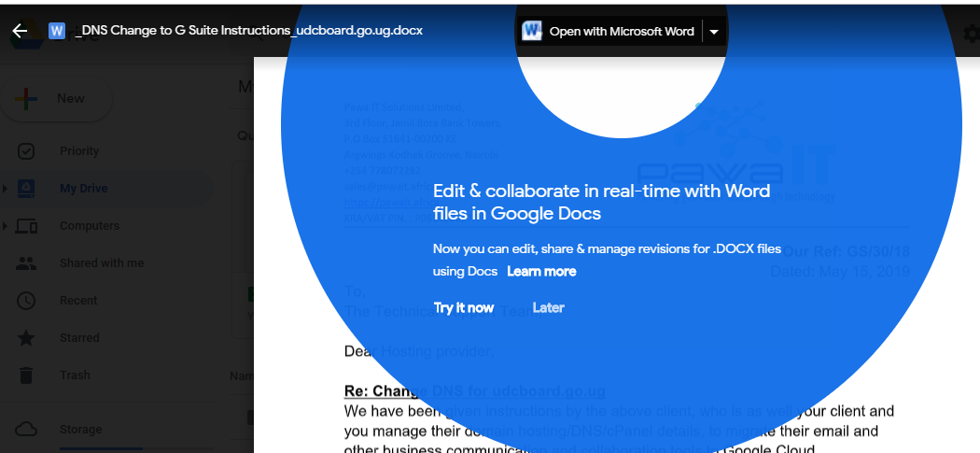
Task: Click the Recent clock icon
Action: [25, 301]
